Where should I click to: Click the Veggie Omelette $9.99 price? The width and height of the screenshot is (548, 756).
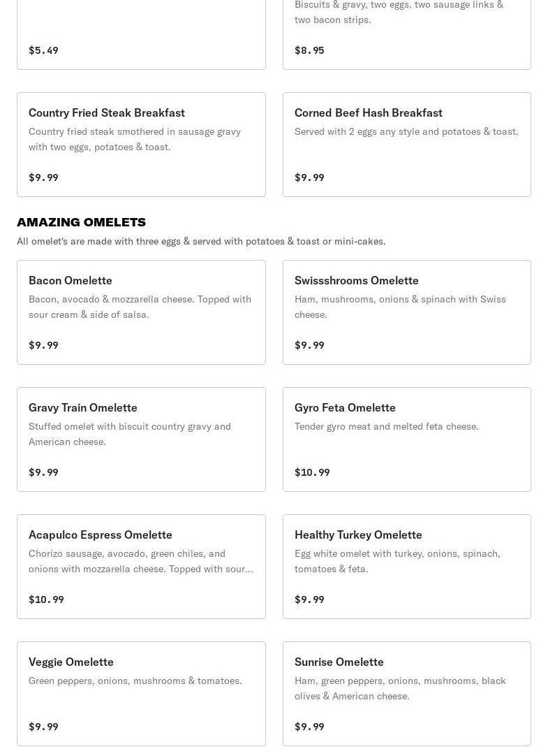43,727
